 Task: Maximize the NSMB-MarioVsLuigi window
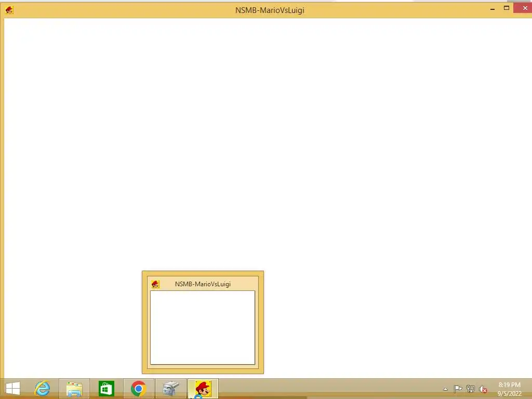click(506, 8)
